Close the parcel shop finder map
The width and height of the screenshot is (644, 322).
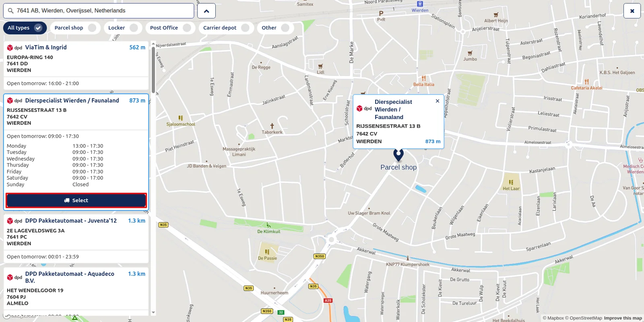pyautogui.click(x=632, y=11)
